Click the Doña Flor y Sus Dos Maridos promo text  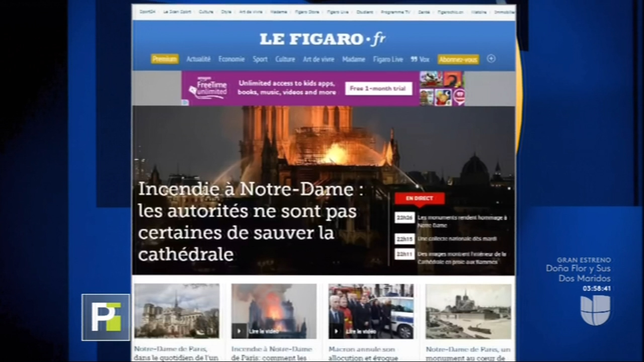(x=578, y=272)
